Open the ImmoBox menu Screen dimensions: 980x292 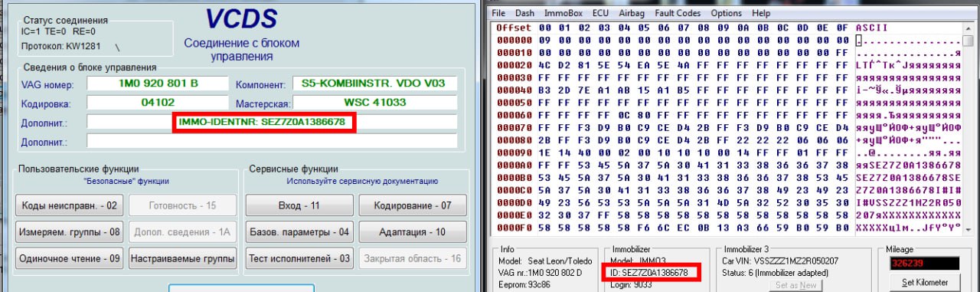pyautogui.click(x=563, y=13)
